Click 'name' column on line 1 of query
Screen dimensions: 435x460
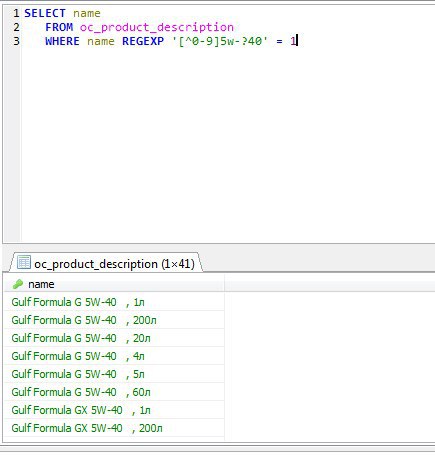point(87,13)
